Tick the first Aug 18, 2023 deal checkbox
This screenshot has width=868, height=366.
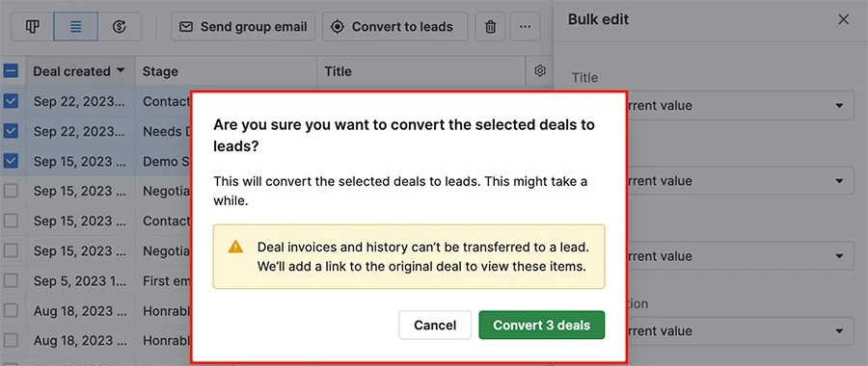[x=11, y=310]
